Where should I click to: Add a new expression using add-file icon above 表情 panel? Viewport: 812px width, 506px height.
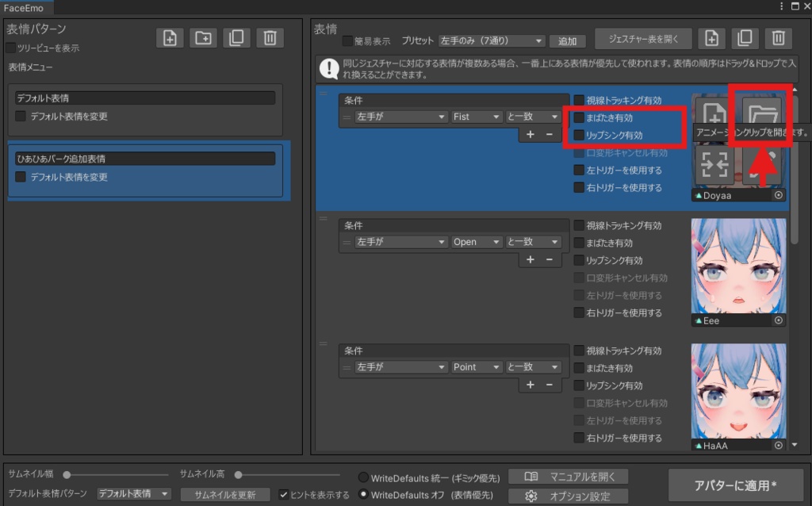click(x=711, y=38)
